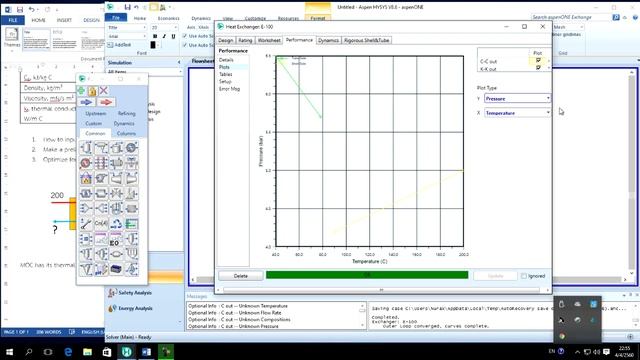Select the Columns palette tab
Viewport: 640px width, 360px height.
[x=126, y=133]
